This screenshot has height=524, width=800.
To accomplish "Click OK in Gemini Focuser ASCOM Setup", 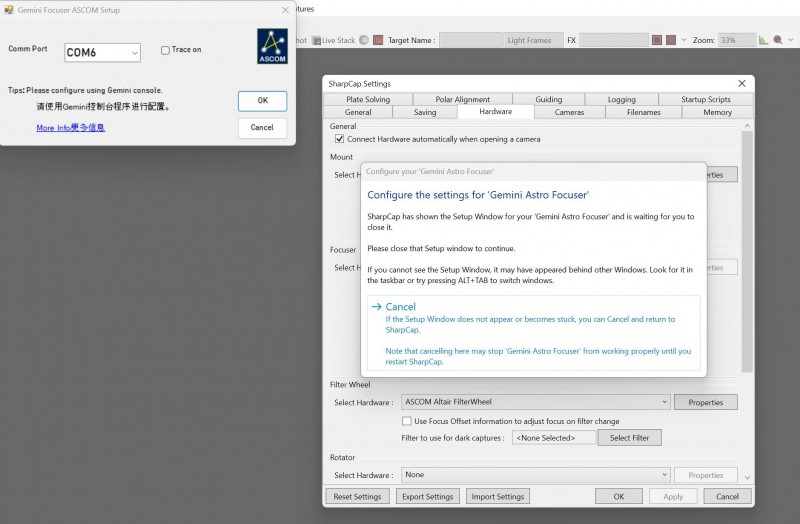I will 262,101.
